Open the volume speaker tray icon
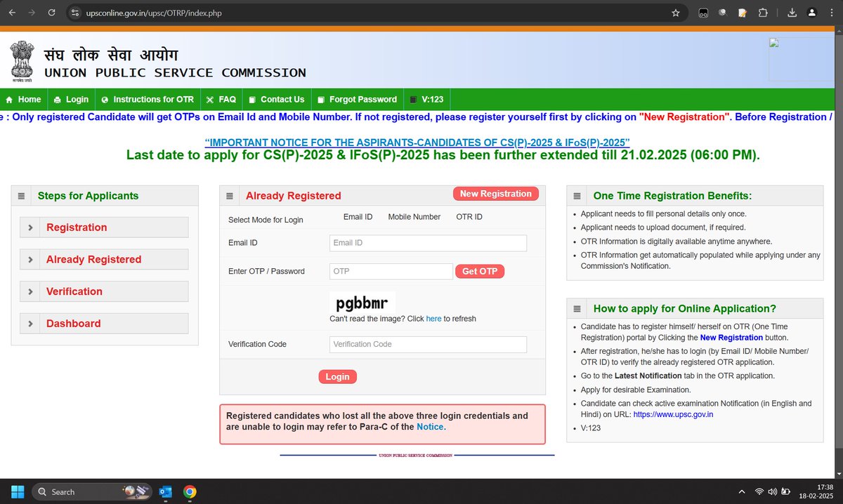Viewport: 843px width, 504px height. click(773, 491)
